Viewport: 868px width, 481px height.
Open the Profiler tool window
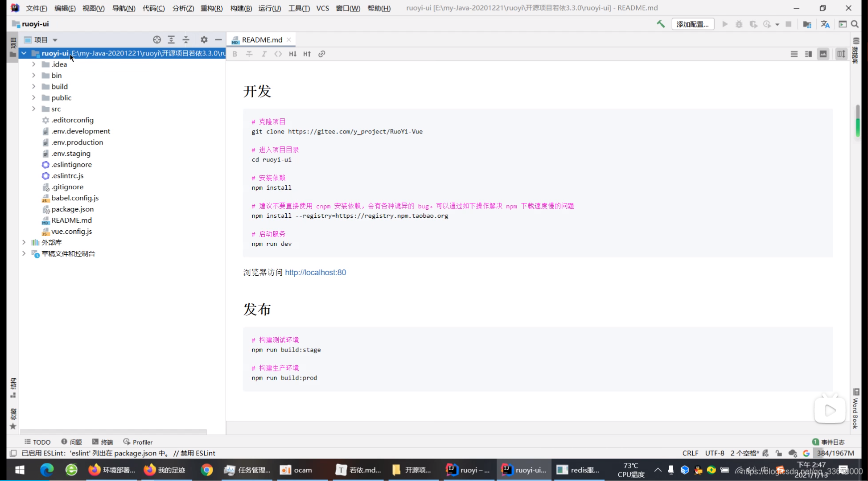coord(138,442)
